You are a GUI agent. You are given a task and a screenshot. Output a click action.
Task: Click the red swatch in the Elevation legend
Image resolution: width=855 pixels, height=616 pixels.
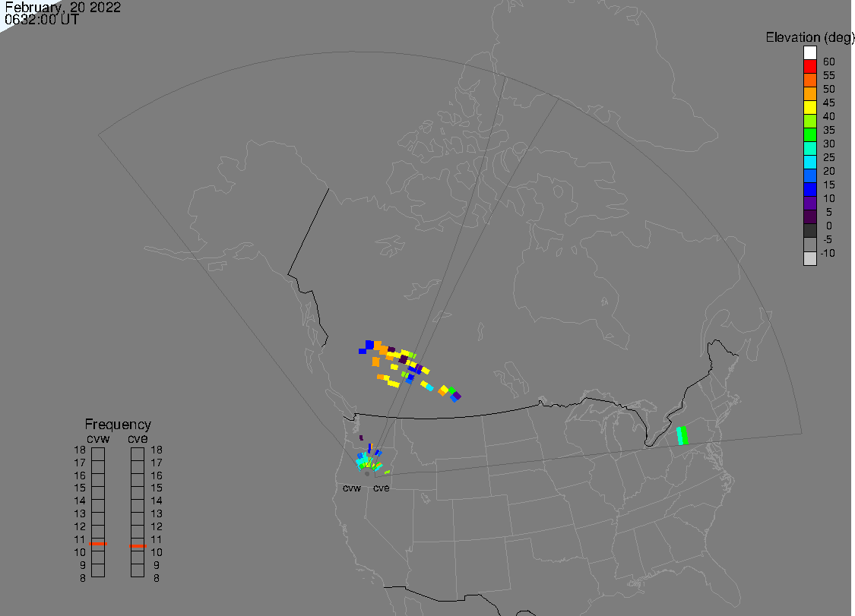[810, 67]
